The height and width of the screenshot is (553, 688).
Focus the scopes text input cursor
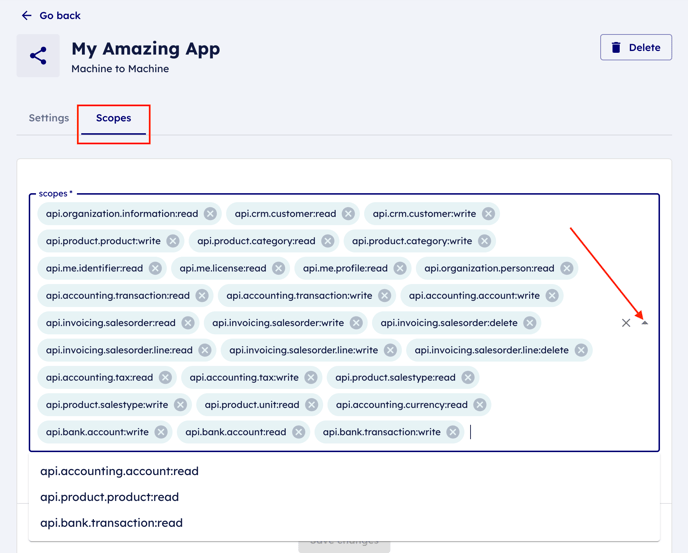pyautogui.click(x=520, y=432)
